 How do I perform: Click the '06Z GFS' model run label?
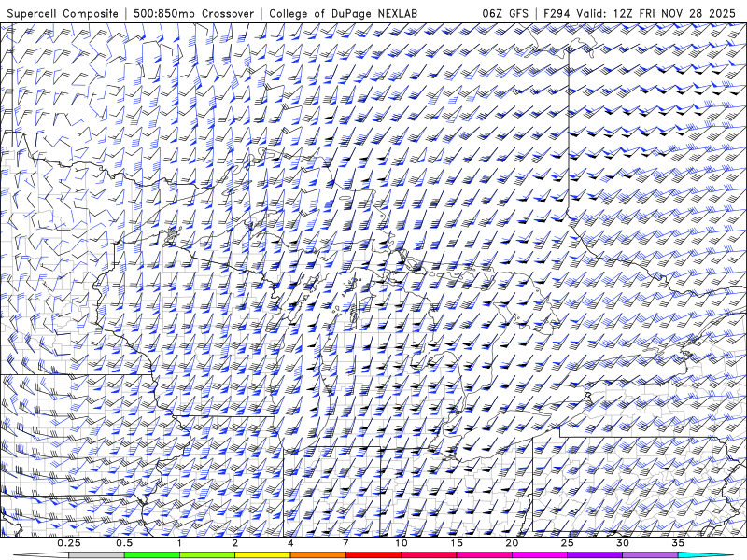505,14
